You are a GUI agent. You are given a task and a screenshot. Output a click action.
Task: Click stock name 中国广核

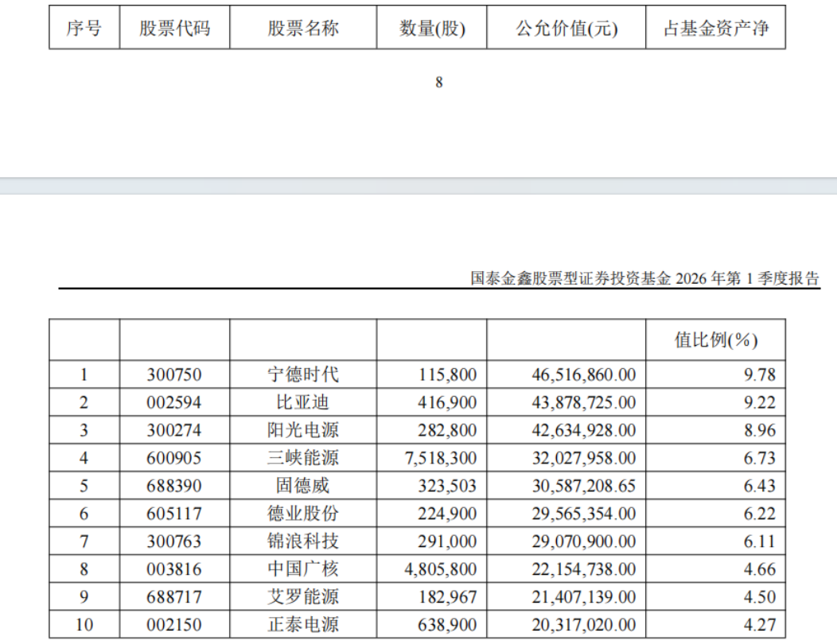coord(303,568)
